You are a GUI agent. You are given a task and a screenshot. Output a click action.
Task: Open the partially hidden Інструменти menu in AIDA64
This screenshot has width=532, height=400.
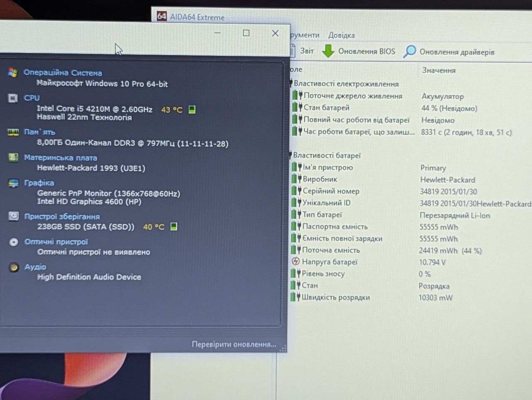[x=305, y=35]
